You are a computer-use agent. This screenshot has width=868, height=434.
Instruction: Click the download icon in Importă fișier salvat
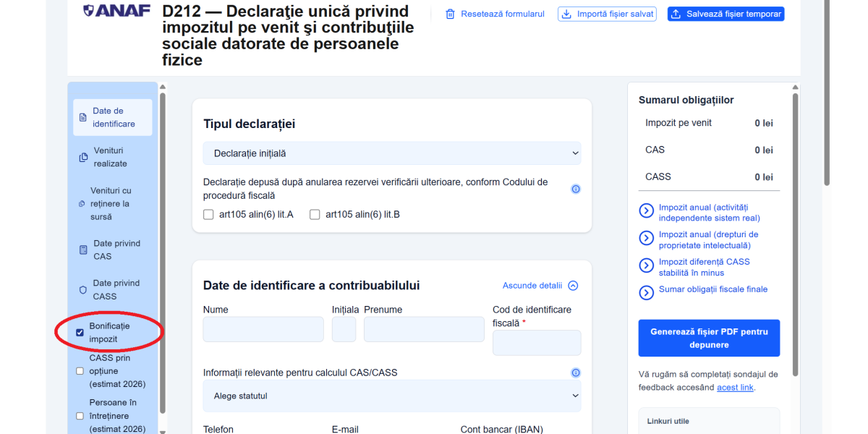click(566, 13)
